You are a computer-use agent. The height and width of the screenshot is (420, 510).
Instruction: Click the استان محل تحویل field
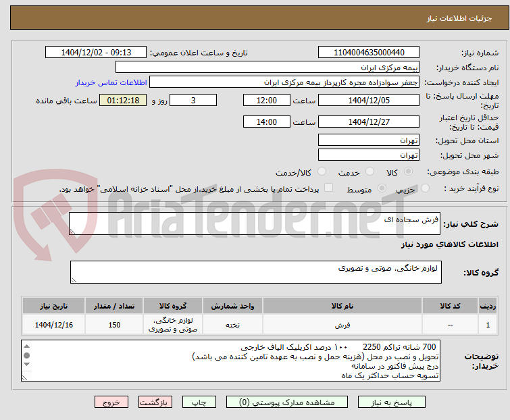click(x=369, y=140)
